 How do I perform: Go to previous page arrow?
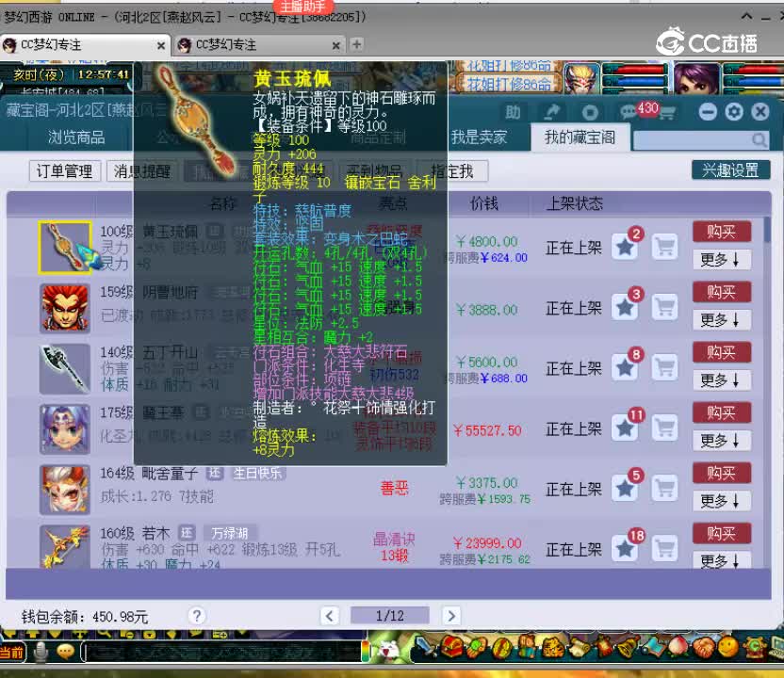330,616
